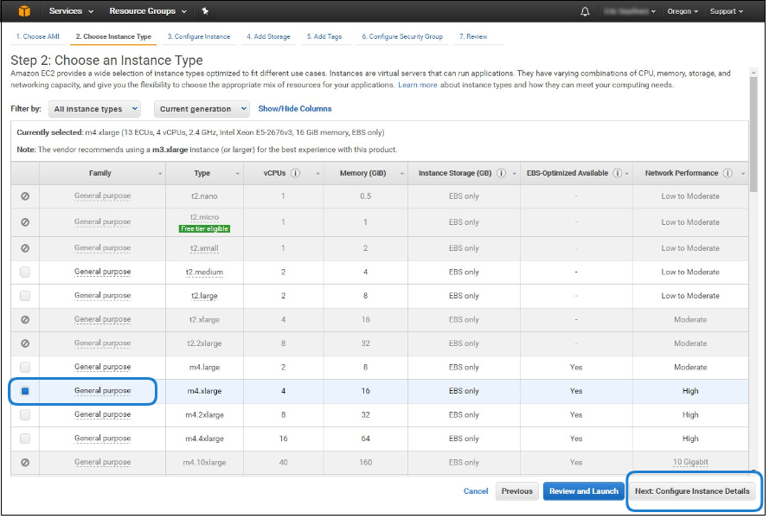Expand the Services menu
The width and height of the screenshot is (782, 532).
(71, 11)
